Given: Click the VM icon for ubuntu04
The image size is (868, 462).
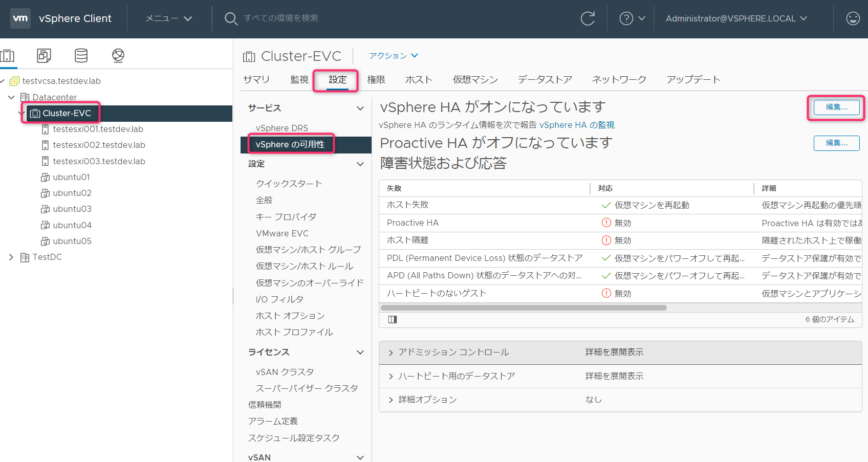Looking at the screenshot, I should (46, 225).
